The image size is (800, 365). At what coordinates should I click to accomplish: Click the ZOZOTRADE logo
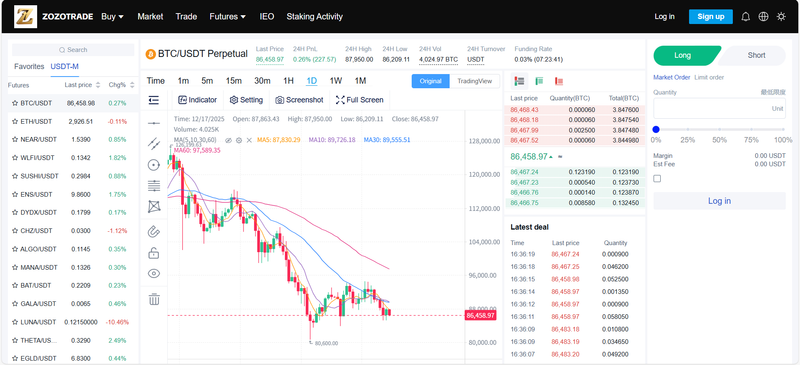click(x=25, y=16)
